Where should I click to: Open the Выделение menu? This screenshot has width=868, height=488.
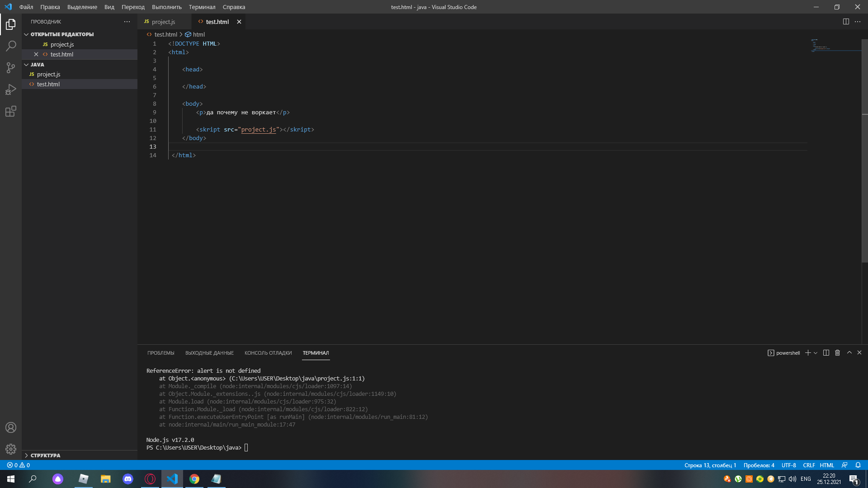(x=82, y=7)
